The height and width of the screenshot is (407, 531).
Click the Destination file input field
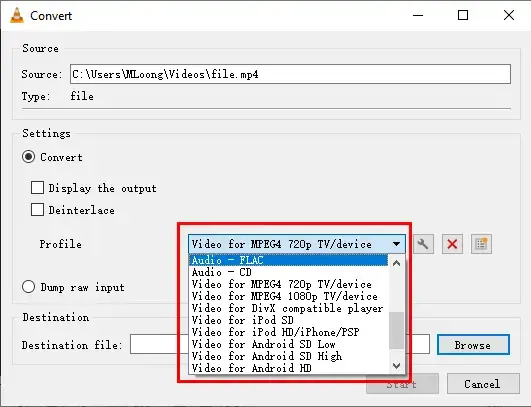280,344
